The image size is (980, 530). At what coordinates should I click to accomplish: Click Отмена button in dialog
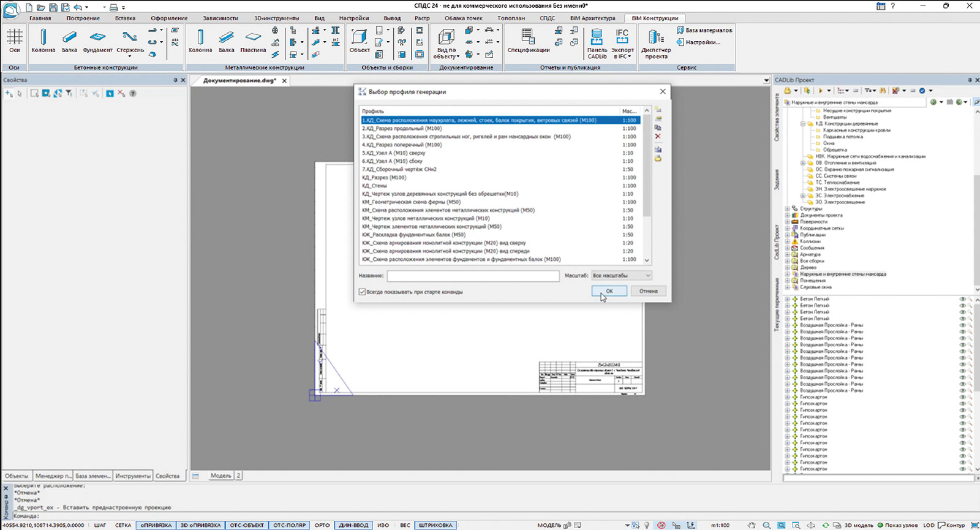click(648, 291)
